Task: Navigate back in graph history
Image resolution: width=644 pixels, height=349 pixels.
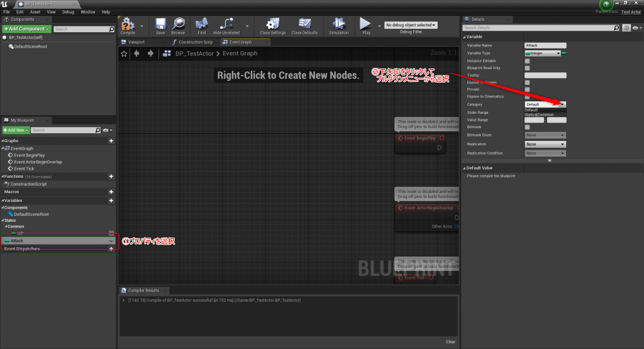Action: (x=136, y=53)
